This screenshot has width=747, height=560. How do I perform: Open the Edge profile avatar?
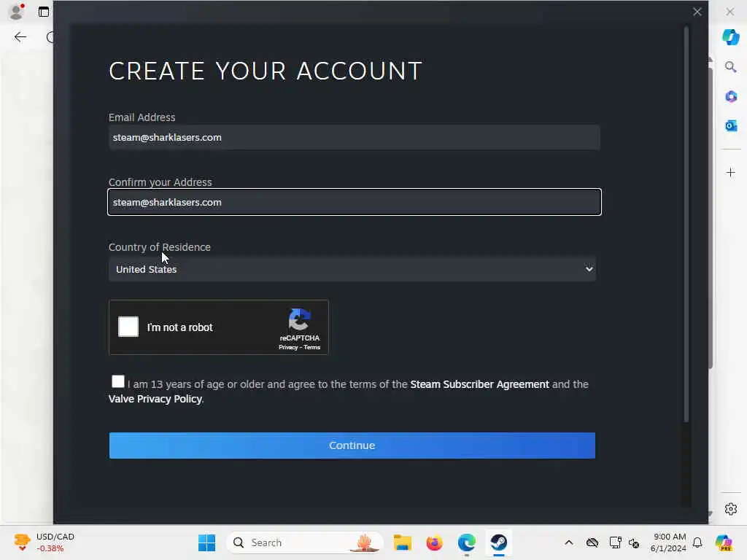(x=17, y=11)
